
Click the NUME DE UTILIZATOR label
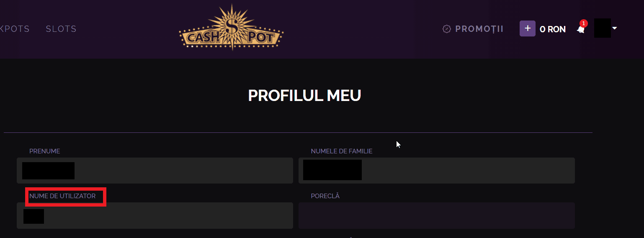coord(62,196)
